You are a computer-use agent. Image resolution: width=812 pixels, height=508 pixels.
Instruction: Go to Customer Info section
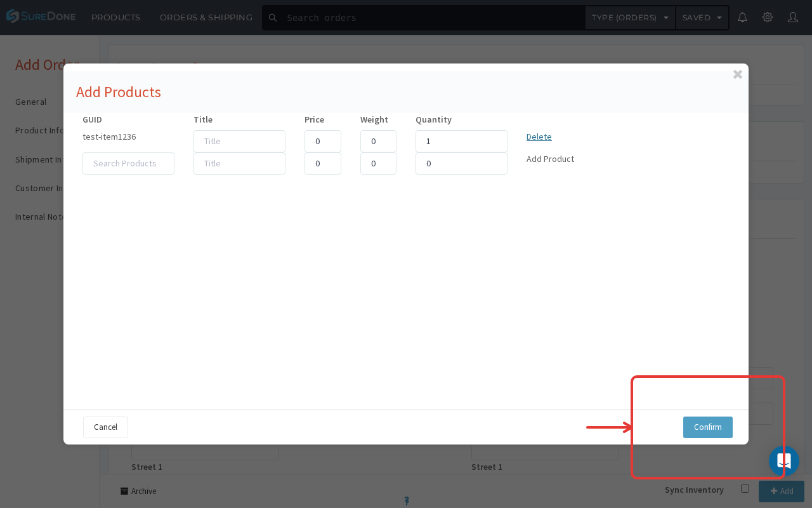[39, 188]
